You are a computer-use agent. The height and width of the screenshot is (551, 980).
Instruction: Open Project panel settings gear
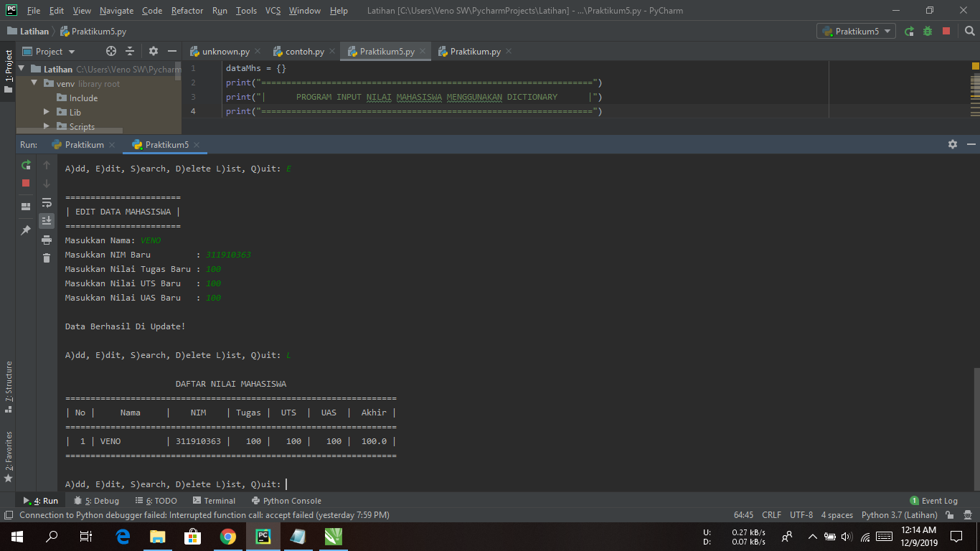point(153,52)
